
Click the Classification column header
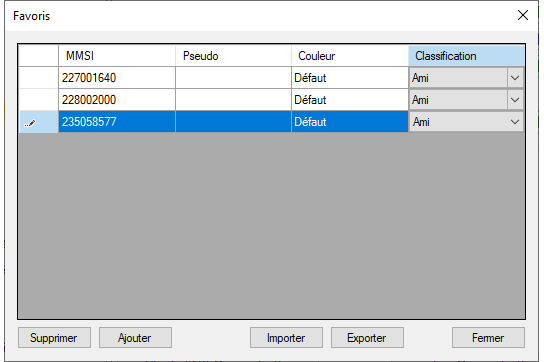tap(466, 56)
